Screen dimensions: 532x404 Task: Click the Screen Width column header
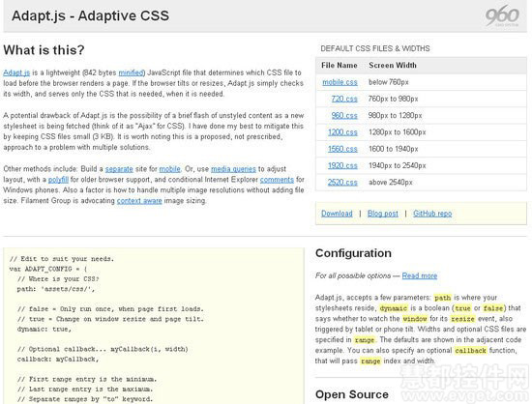point(393,65)
